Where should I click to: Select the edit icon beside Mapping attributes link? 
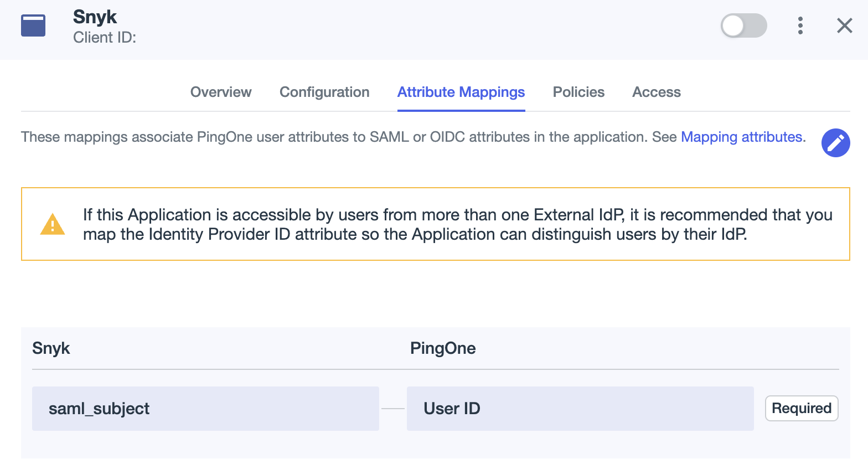pos(836,143)
